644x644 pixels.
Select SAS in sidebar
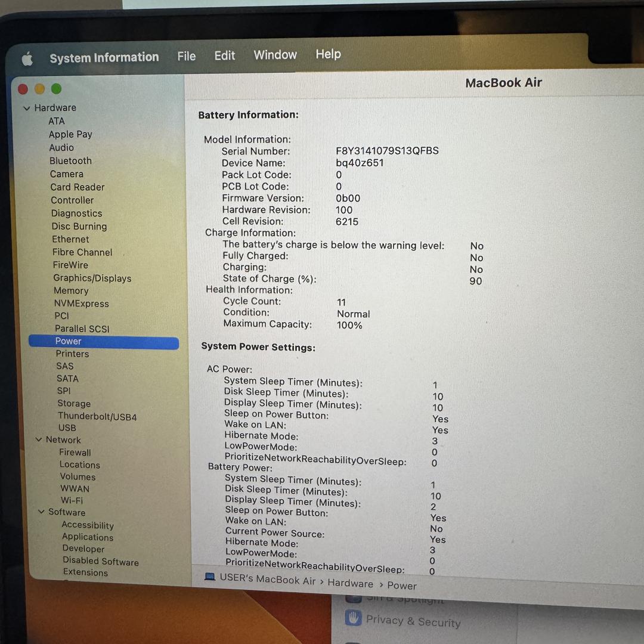[65, 366]
